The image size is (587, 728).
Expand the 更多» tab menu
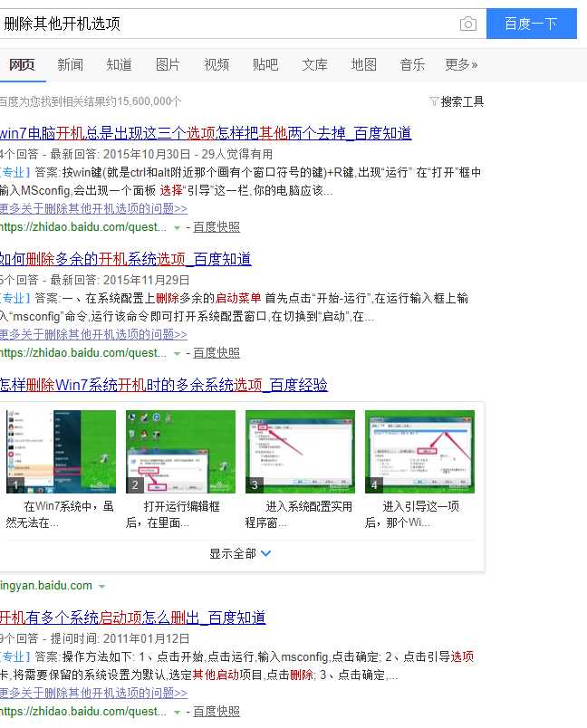461,64
